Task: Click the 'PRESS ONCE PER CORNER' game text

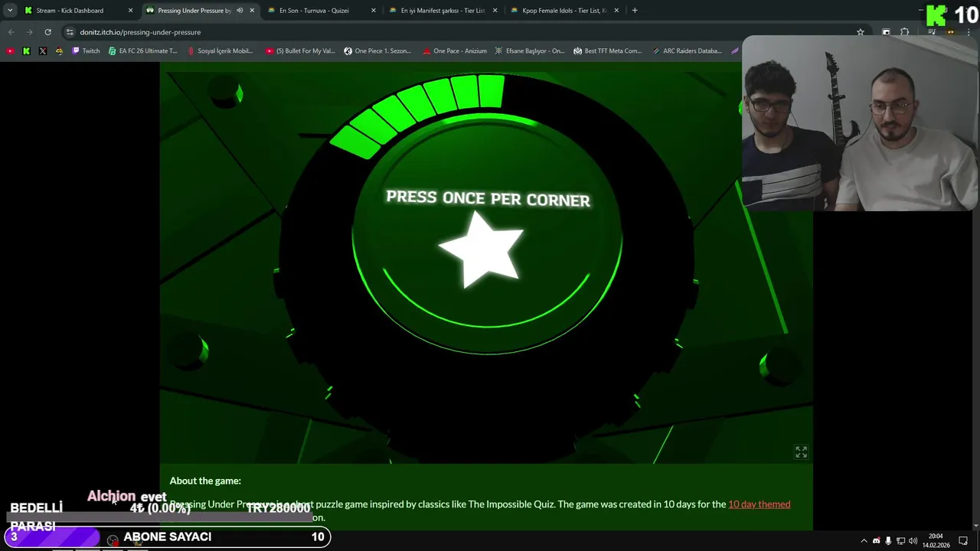Action: [488, 198]
